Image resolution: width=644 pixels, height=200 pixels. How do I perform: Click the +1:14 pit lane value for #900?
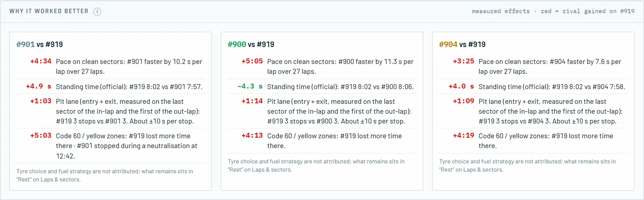point(252,101)
